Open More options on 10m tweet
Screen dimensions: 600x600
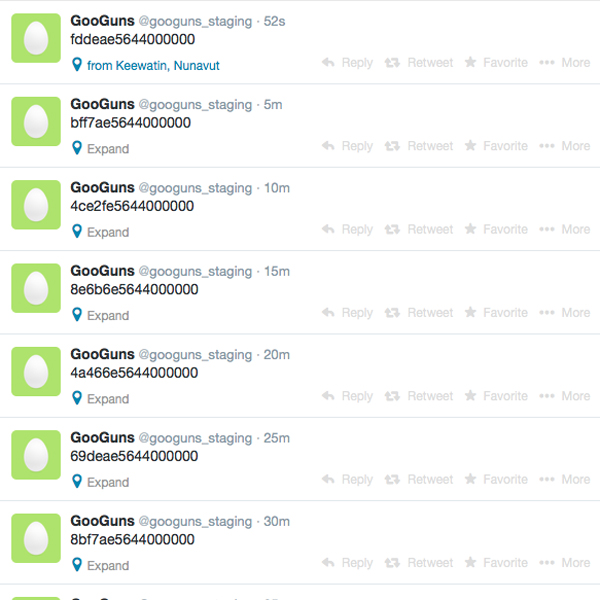tap(565, 229)
